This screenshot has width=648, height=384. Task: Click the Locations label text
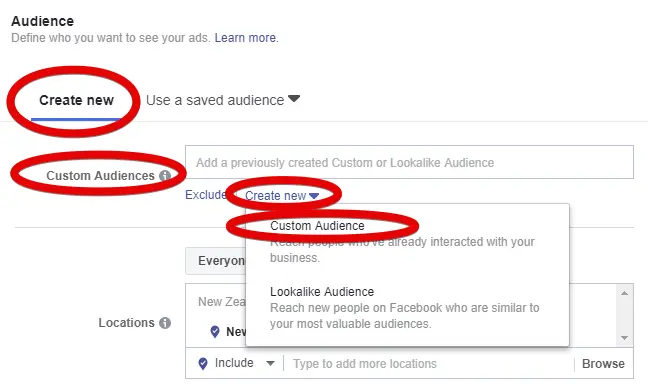[x=126, y=323]
